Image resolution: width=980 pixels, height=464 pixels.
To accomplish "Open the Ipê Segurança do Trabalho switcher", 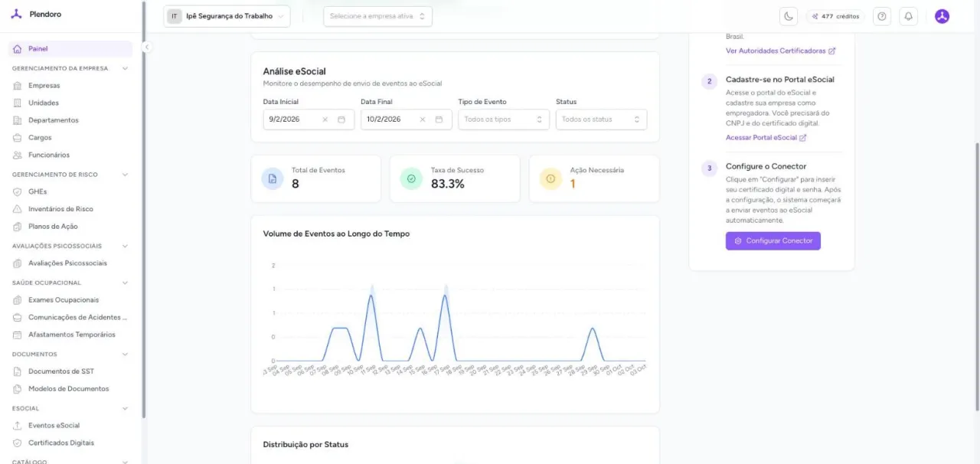I will [227, 16].
